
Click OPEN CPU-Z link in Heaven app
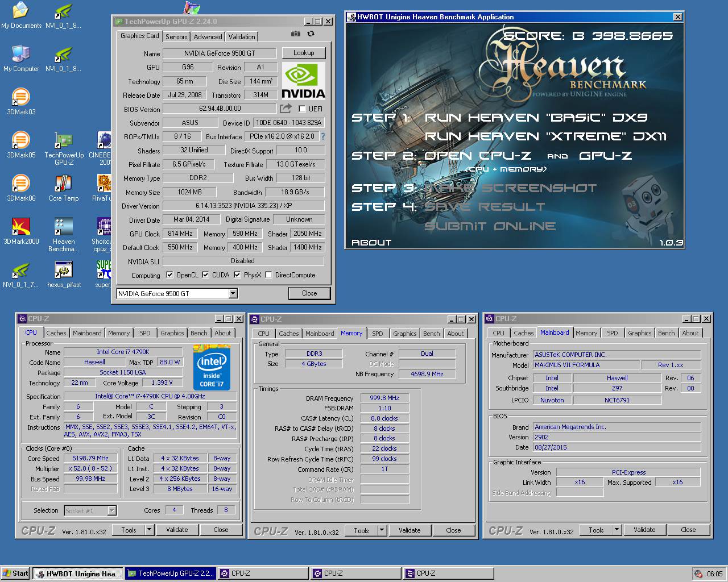coord(478,156)
